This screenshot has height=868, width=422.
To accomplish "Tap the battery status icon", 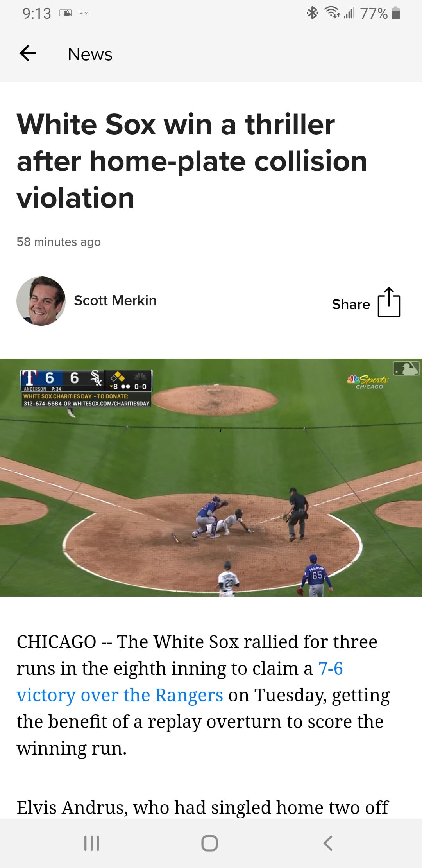I will click(395, 13).
